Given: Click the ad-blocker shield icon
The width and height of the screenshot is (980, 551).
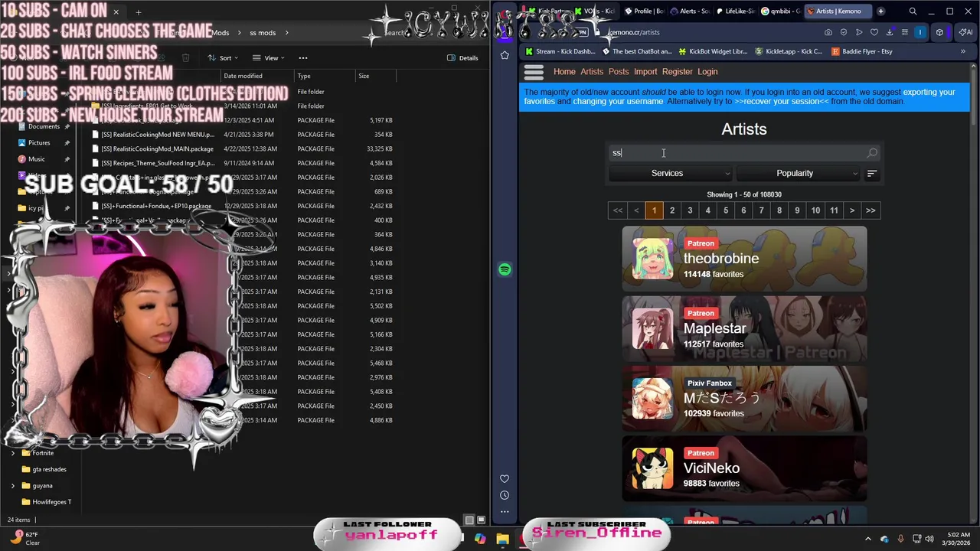Looking at the screenshot, I should (x=844, y=32).
